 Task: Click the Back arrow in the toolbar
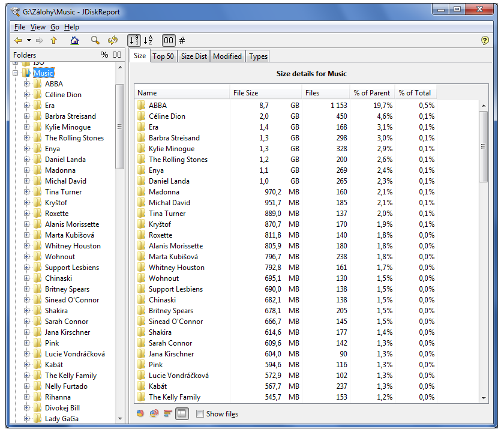18,41
